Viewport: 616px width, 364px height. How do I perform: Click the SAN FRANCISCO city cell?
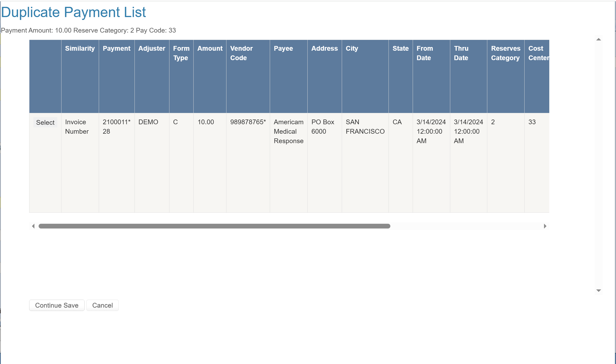(x=365, y=127)
